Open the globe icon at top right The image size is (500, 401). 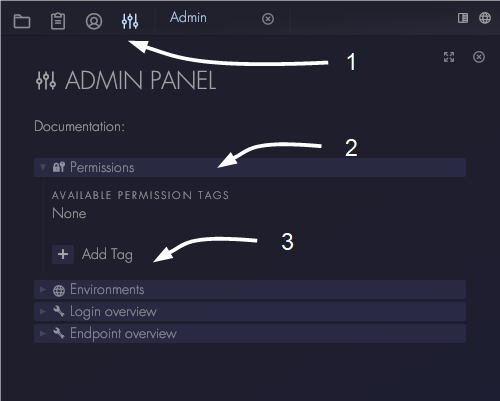[x=485, y=18]
